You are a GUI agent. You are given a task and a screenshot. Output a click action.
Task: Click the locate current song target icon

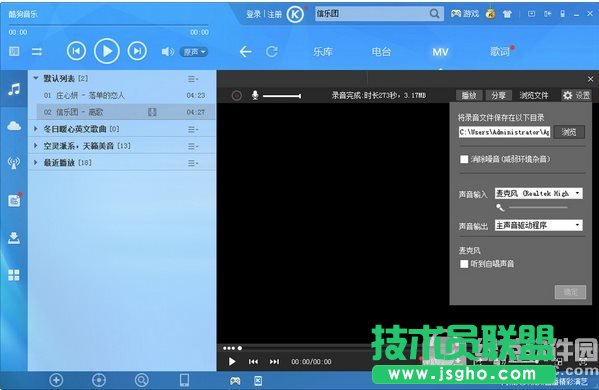pos(99,380)
